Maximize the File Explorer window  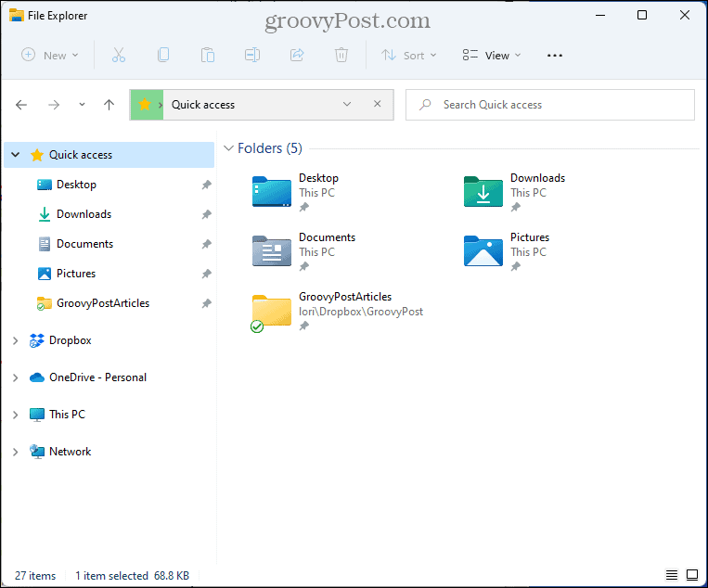pyautogui.click(x=641, y=16)
